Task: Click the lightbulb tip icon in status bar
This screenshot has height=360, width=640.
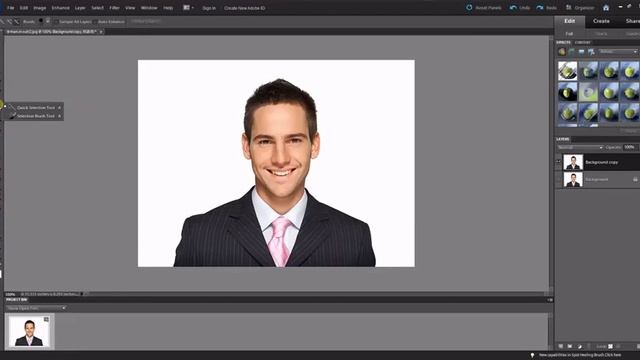Action: tap(532, 355)
